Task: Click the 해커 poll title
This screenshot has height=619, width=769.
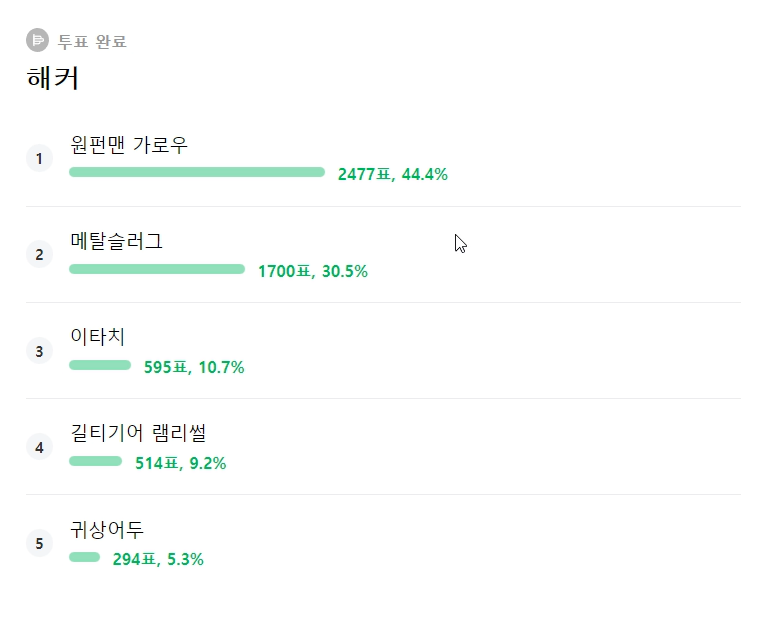Action: tap(53, 78)
